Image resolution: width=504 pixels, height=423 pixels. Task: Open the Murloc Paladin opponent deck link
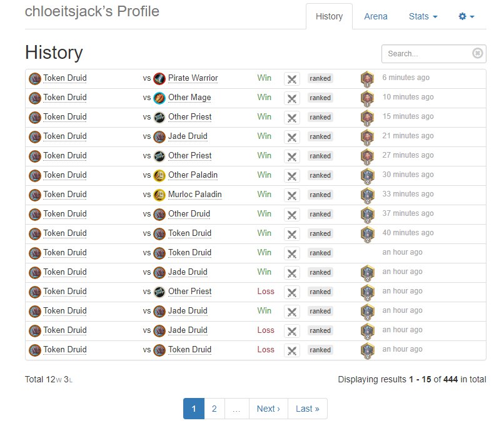tap(194, 195)
